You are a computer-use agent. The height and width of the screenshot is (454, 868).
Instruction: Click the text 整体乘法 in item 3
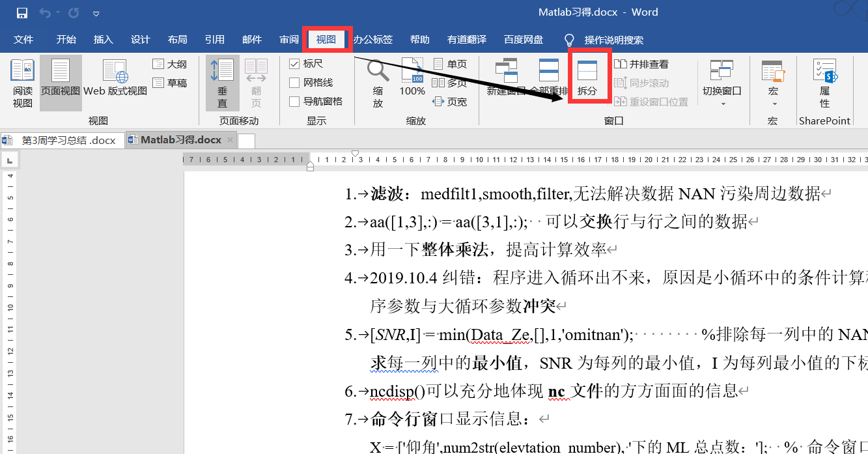click(x=454, y=249)
